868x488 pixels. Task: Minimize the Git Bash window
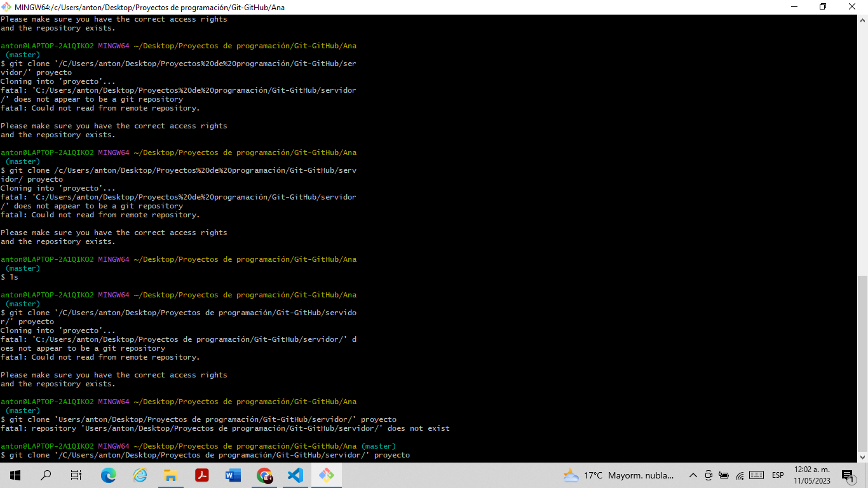coord(794,7)
